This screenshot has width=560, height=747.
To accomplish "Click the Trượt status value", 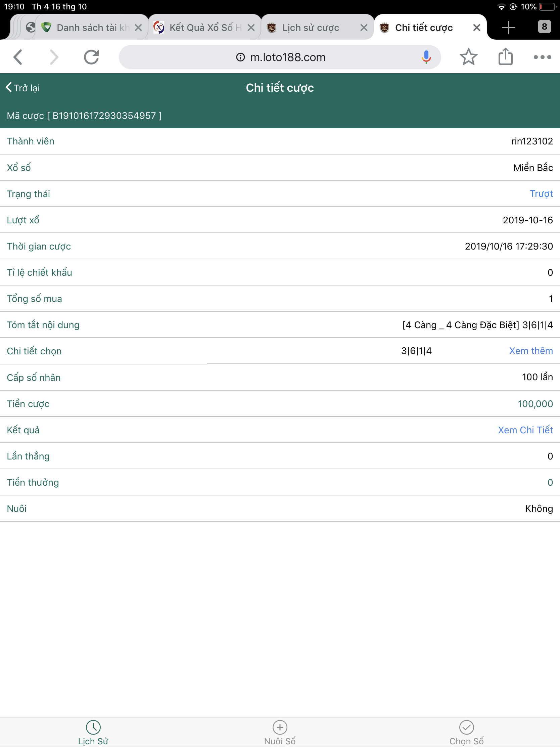I will point(541,194).
